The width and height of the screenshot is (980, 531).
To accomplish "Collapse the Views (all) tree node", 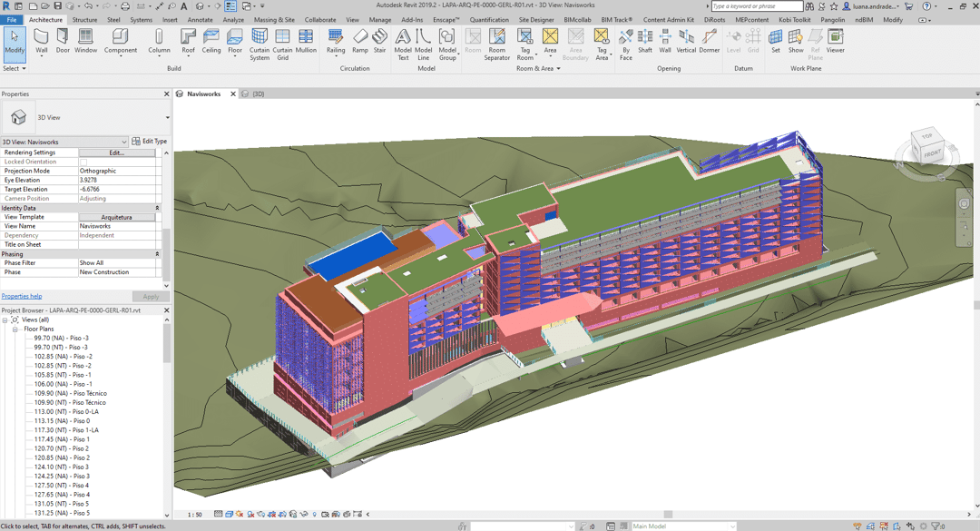I will coord(5,320).
